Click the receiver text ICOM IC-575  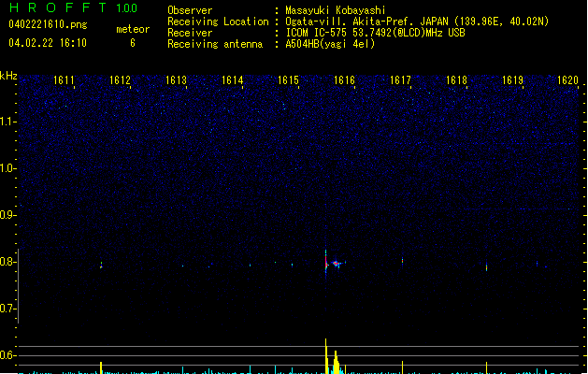(x=316, y=33)
